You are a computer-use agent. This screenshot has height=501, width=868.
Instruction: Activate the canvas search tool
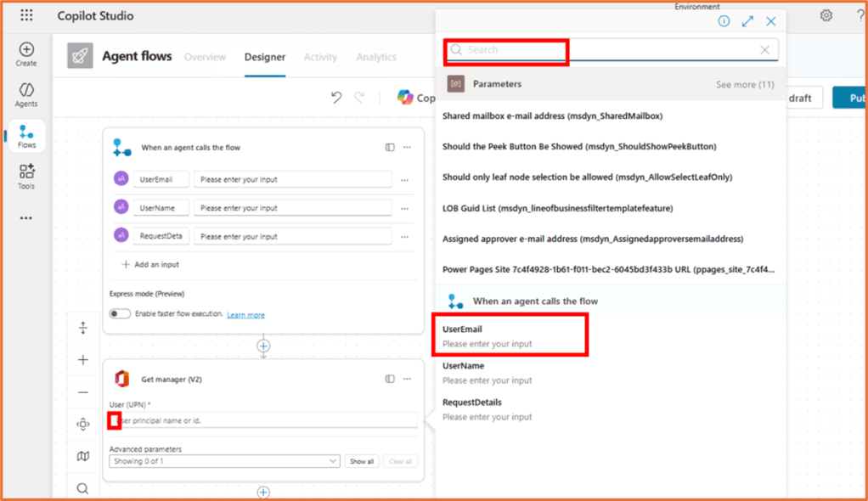82,488
